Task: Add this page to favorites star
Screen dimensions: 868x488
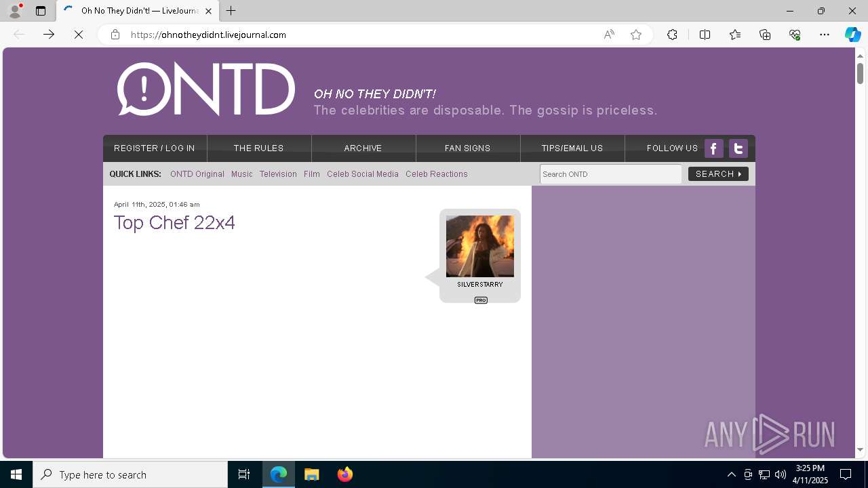Action: (x=636, y=35)
